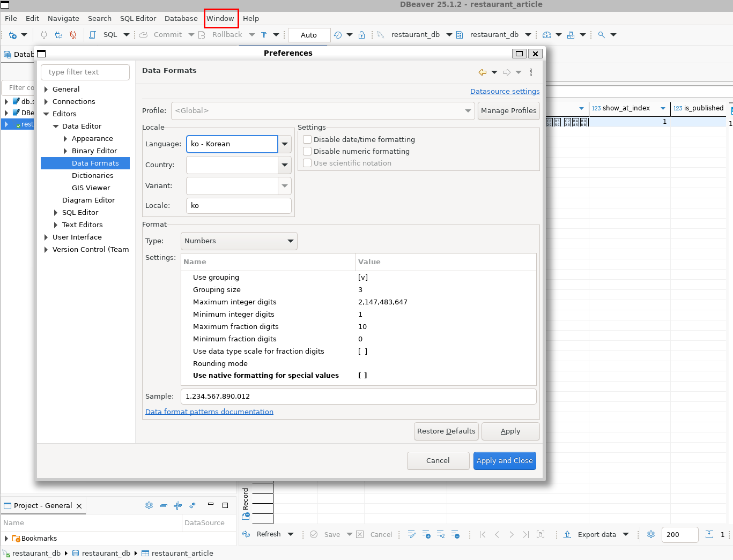Image resolution: width=733 pixels, height=560 pixels.
Task: Click the Apply button
Action: (510, 431)
